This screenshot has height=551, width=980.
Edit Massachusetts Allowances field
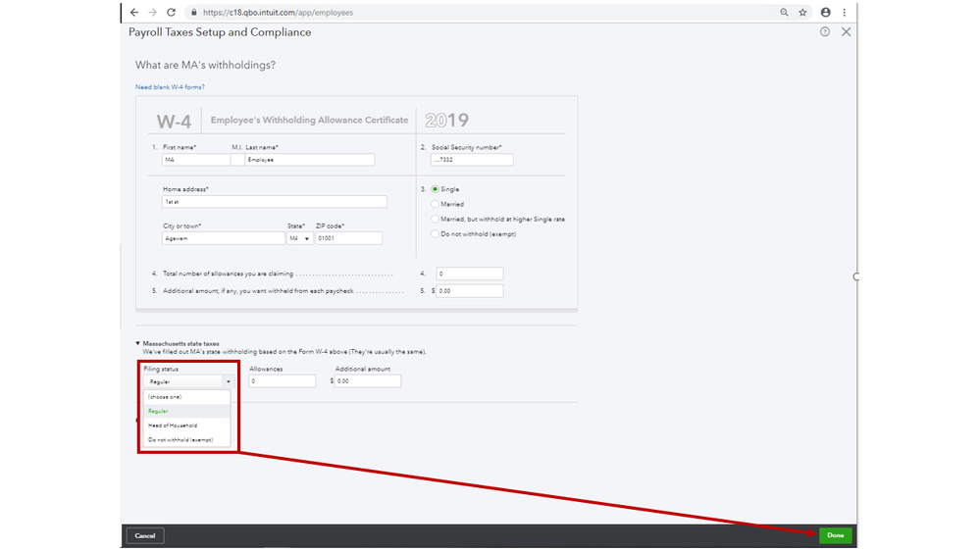click(283, 381)
